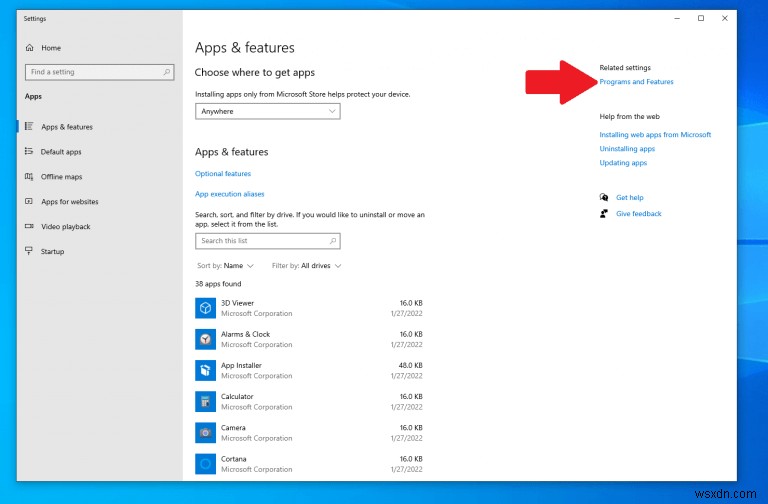The image size is (768, 504).
Task: Select the Video playback sidebar icon
Action: point(29,226)
